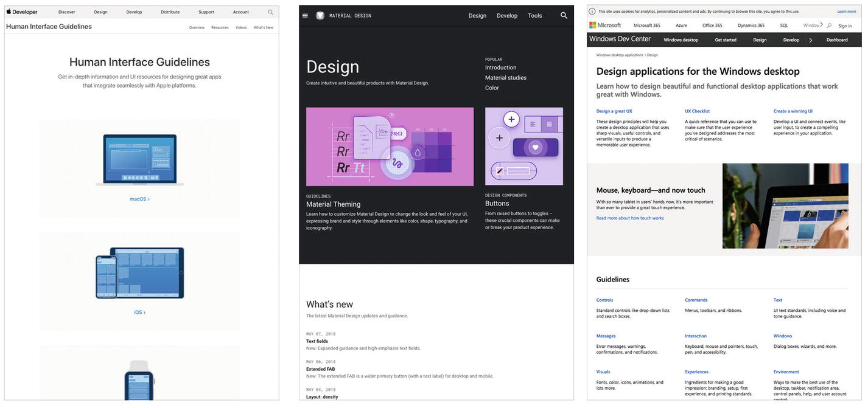Select Videos tab in Human Interface Guidelines
This screenshot has width=868, height=408.
pyautogui.click(x=241, y=27)
